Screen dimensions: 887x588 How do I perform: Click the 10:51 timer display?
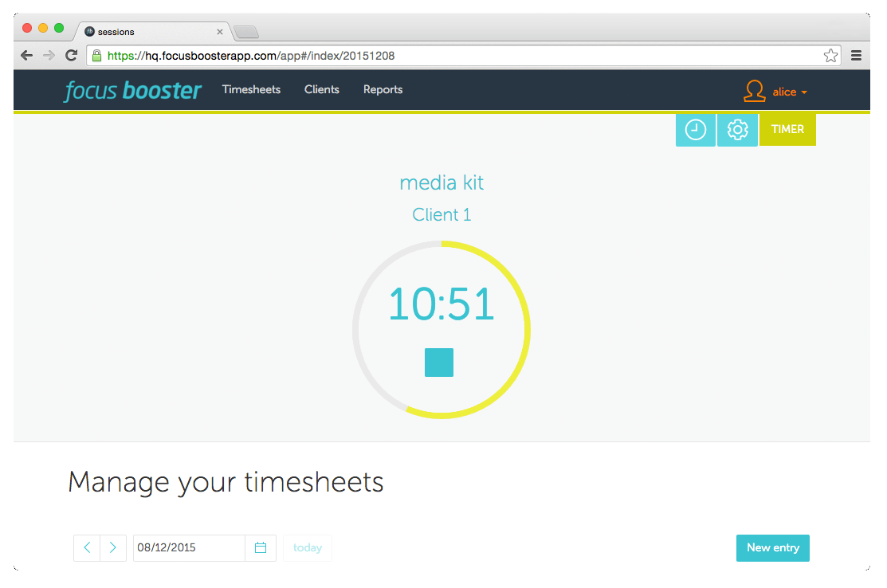coord(442,304)
